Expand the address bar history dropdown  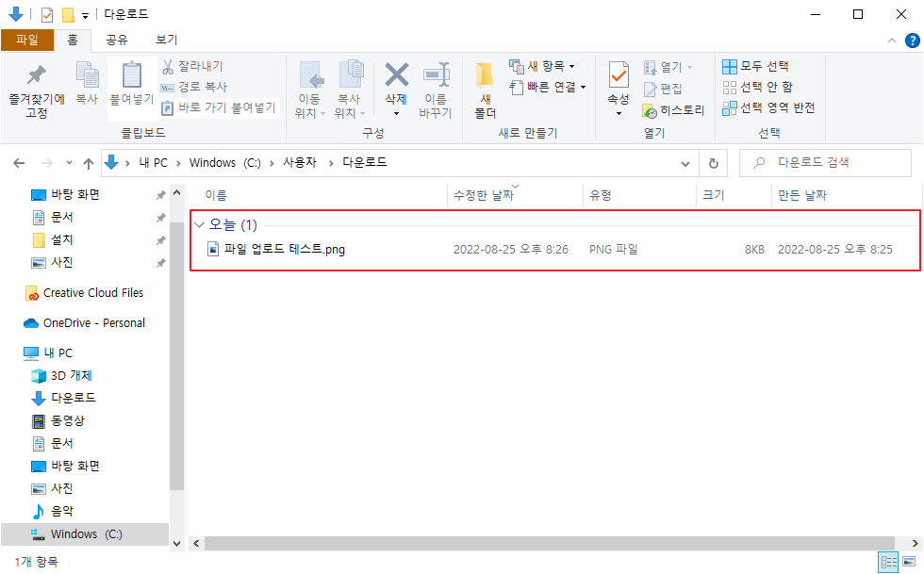[685, 163]
